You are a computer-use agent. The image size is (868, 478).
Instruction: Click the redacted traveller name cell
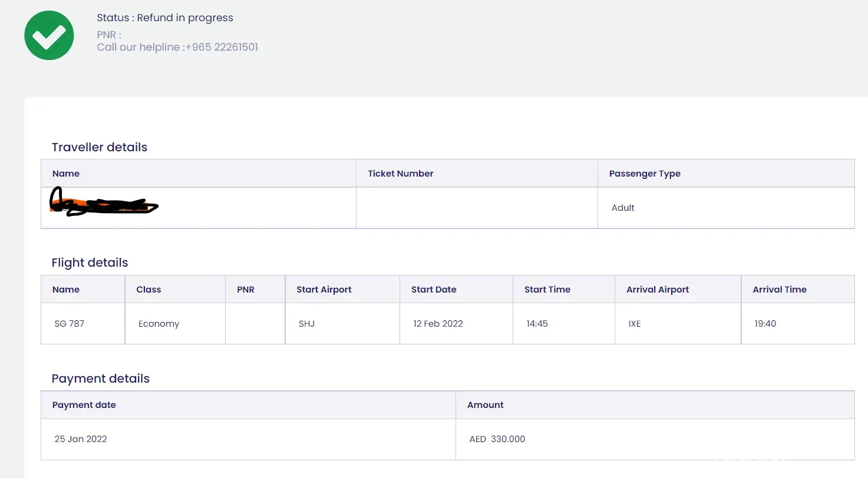[x=104, y=203]
